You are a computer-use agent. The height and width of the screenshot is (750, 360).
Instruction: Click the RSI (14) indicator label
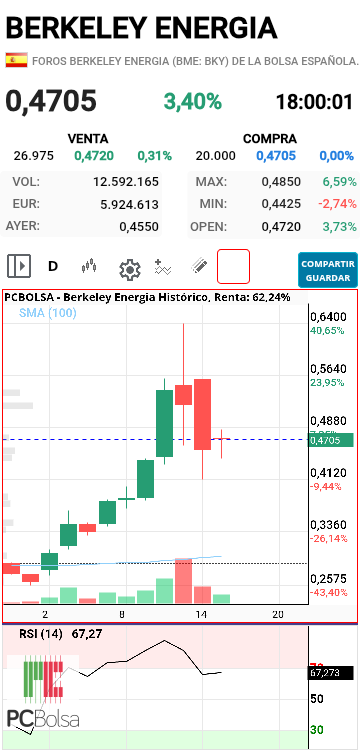click(41, 634)
